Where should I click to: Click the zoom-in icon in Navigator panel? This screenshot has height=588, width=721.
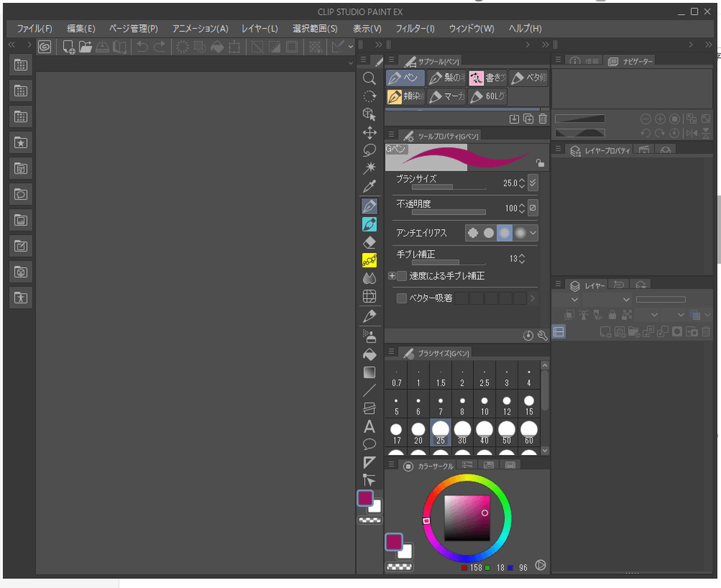pyautogui.click(x=661, y=119)
